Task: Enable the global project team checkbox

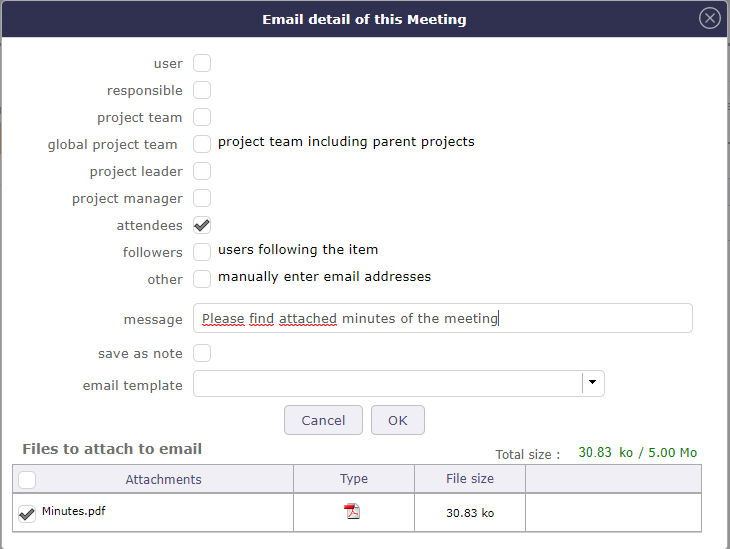Action: point(202,144)
